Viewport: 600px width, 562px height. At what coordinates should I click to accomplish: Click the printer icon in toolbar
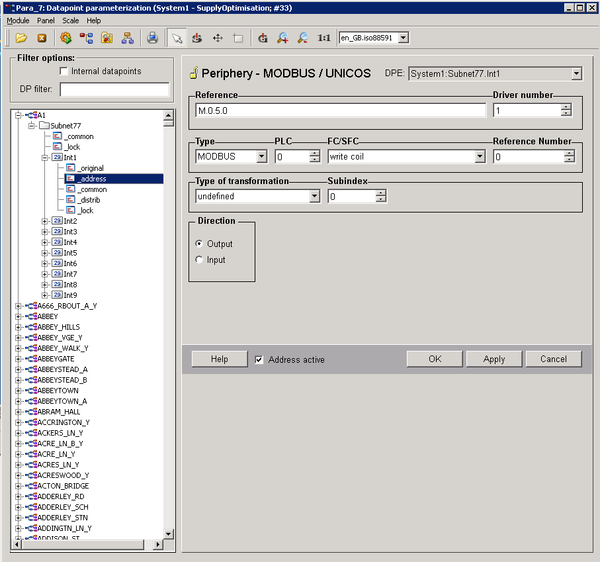[x=153, y=38]
